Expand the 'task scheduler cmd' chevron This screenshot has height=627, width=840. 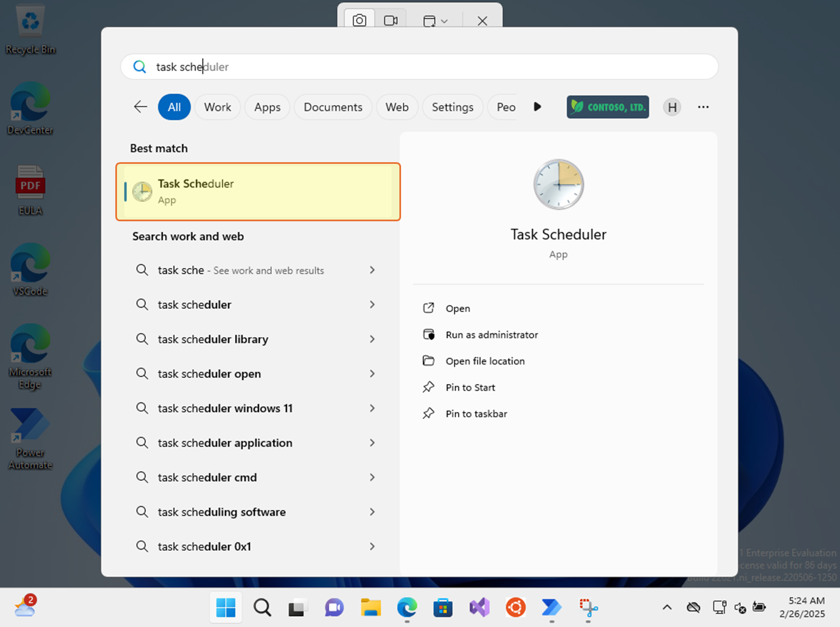[x=372, y=477]
